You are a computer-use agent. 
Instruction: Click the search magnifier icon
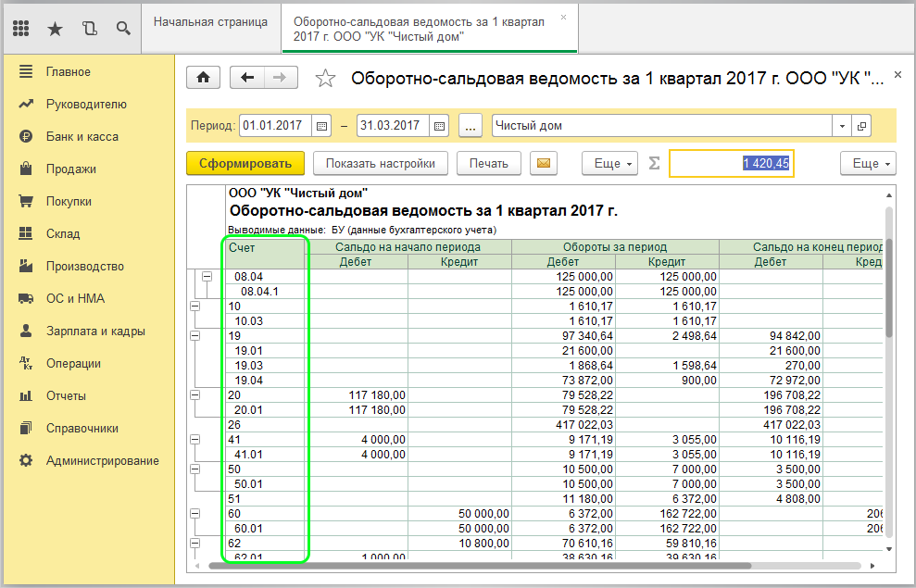pos(122,28)
